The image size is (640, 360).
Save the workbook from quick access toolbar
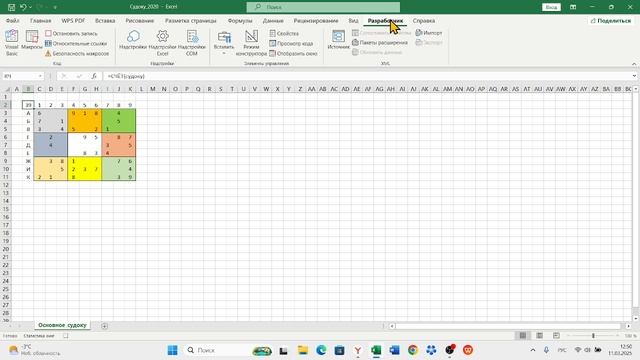pos(11,7)
